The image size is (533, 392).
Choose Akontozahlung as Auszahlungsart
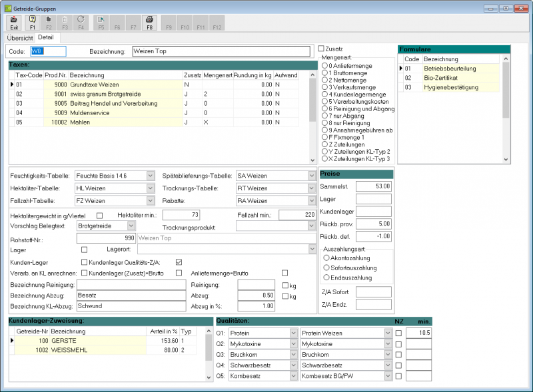pyautogui.click(x=326, y=258)
